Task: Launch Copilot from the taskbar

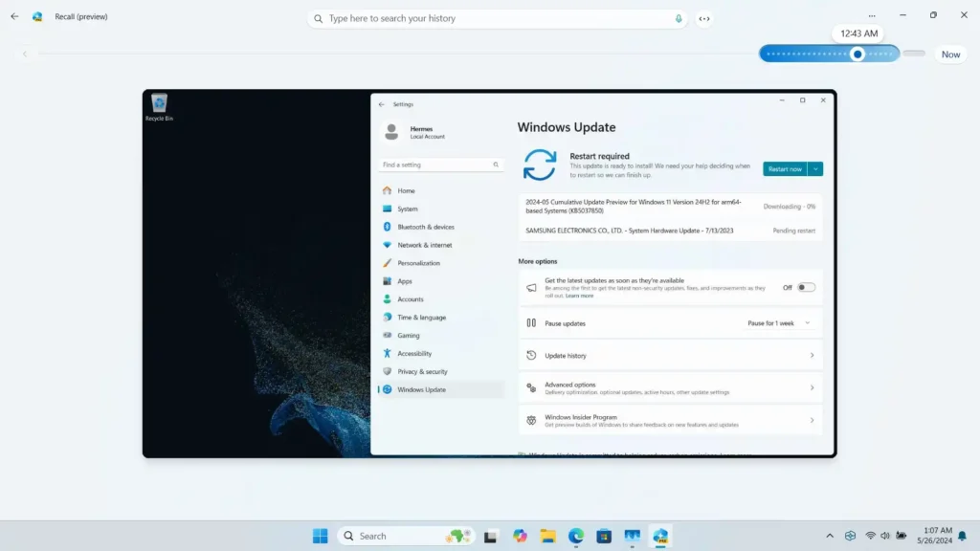Action: (520, 536)
